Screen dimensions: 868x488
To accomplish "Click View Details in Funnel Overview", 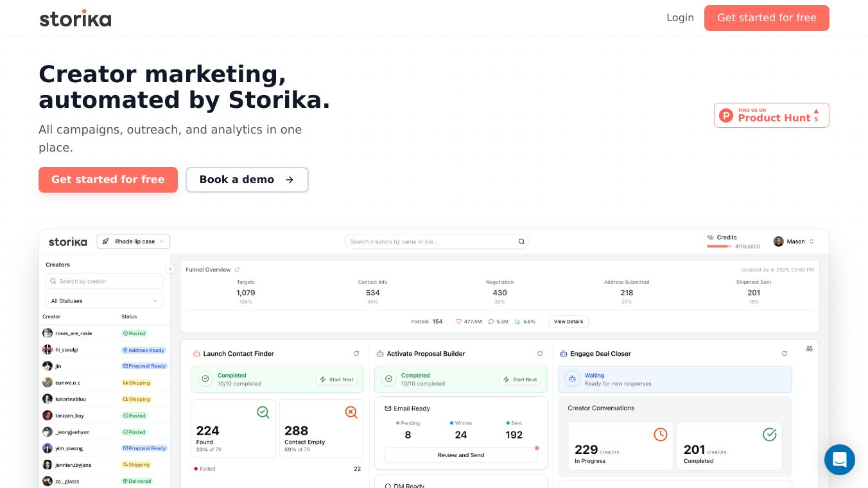I will click(x=568, y=321).
